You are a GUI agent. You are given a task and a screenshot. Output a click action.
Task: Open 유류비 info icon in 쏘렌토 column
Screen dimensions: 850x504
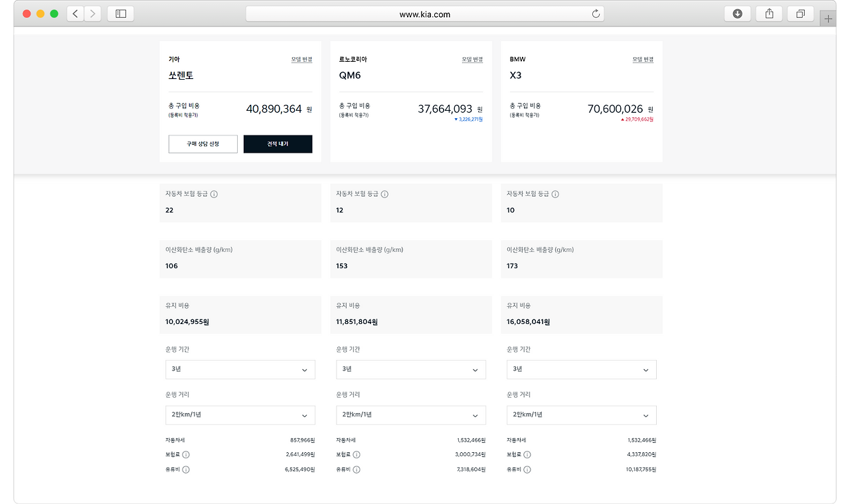[186, 469]
